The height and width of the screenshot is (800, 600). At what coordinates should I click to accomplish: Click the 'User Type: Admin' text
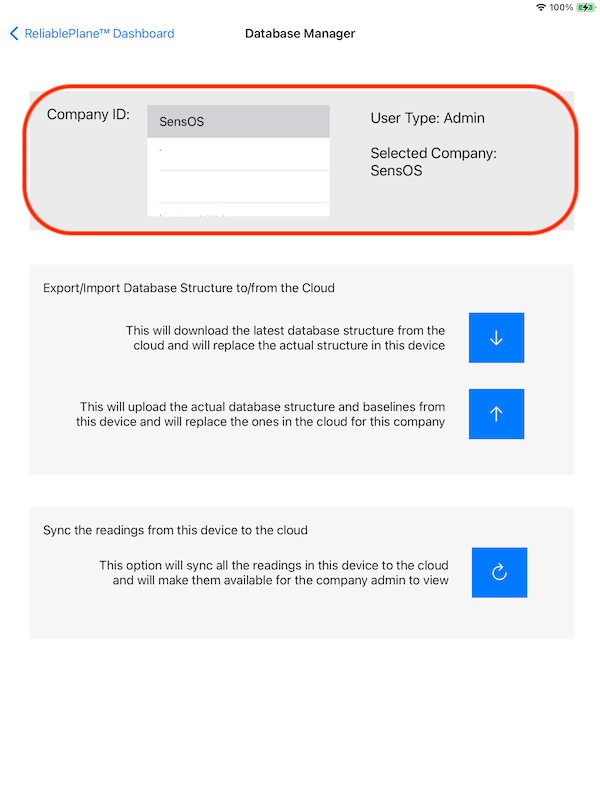coord(428,118)
